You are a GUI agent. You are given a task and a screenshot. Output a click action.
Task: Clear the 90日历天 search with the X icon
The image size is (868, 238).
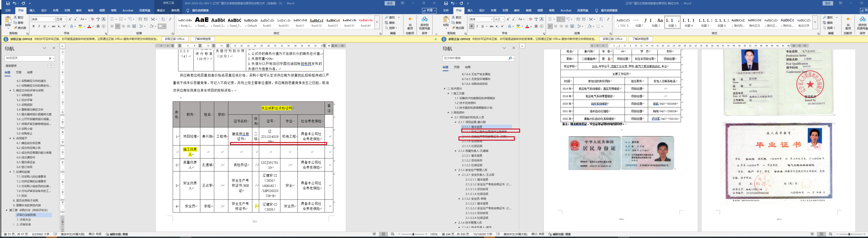pyautogui.click(x=51, y=58)
